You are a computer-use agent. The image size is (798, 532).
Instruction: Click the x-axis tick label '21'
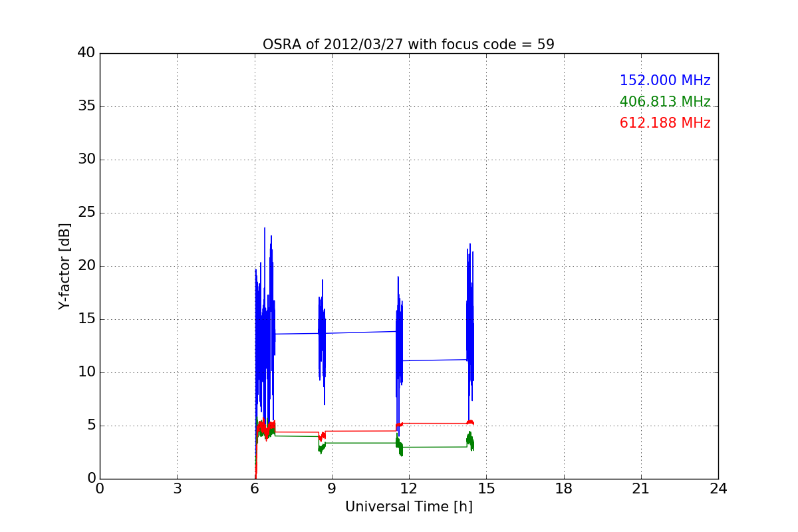pyautogui.click(x=641, y=489)
